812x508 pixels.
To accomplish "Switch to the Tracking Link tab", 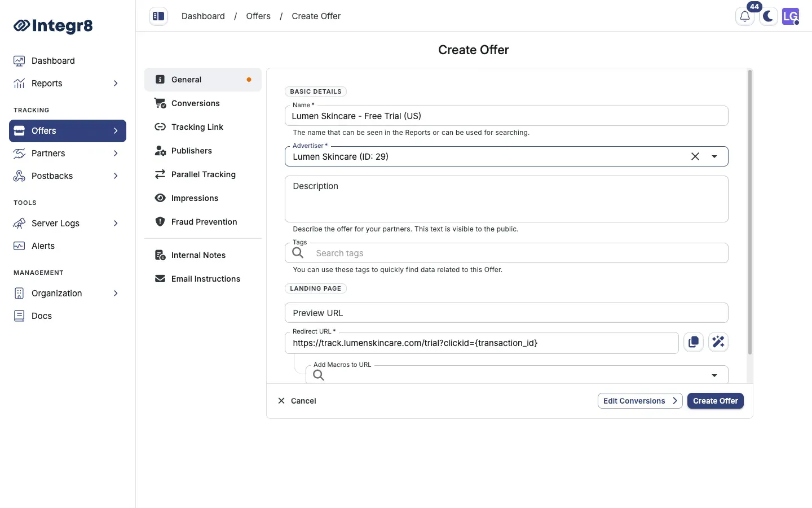I will (x=203, y=127).
